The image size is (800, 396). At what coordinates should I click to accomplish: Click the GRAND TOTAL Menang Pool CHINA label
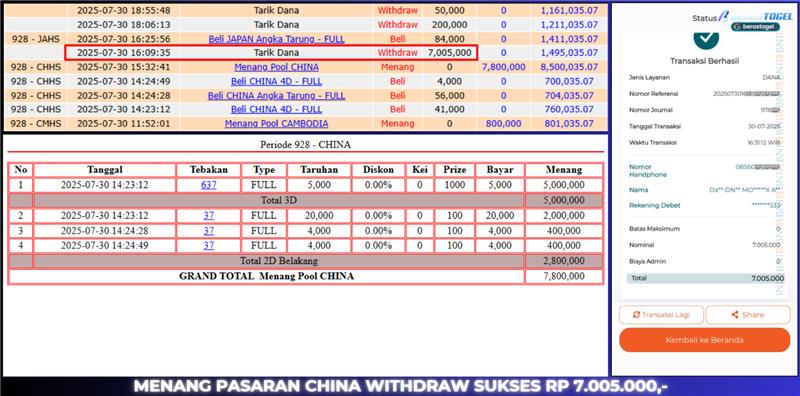tap(266, 276)
